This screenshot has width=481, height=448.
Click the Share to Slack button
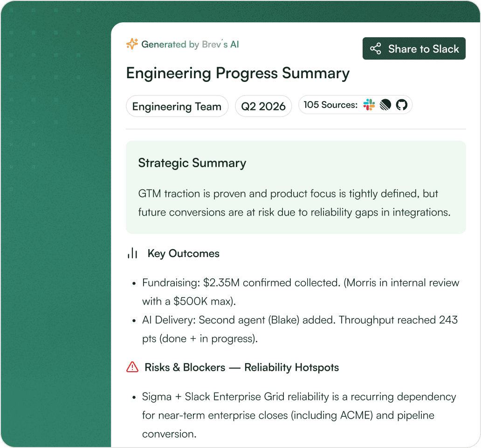click(x=414, y=48)
